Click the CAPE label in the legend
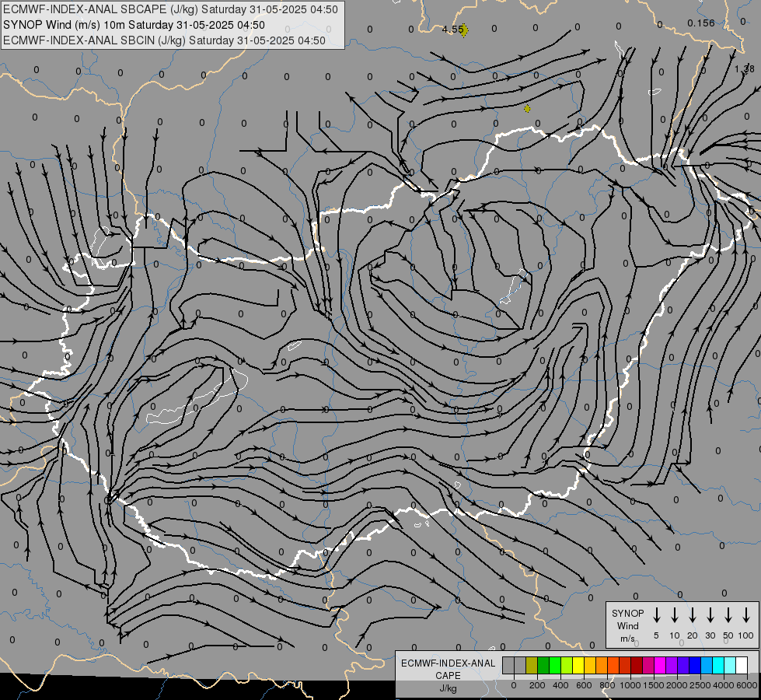The image size is (761, 700). tap(448, 676)
